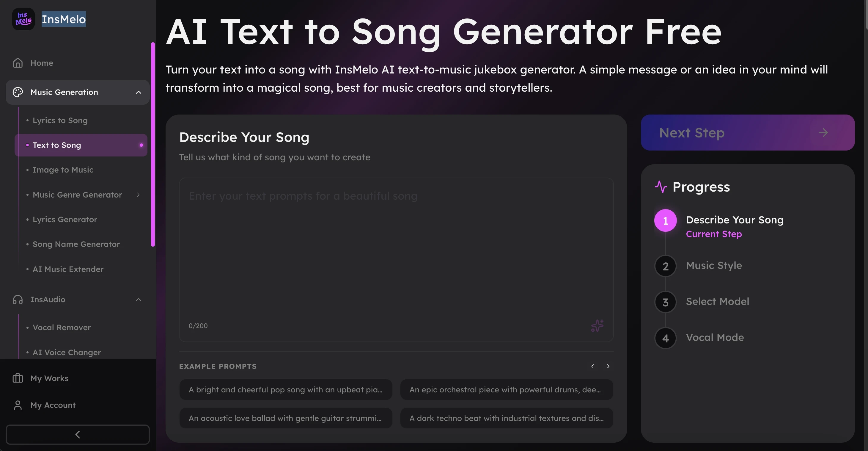Click the AI sparkle enhance prompt icon

click(597, 326)
